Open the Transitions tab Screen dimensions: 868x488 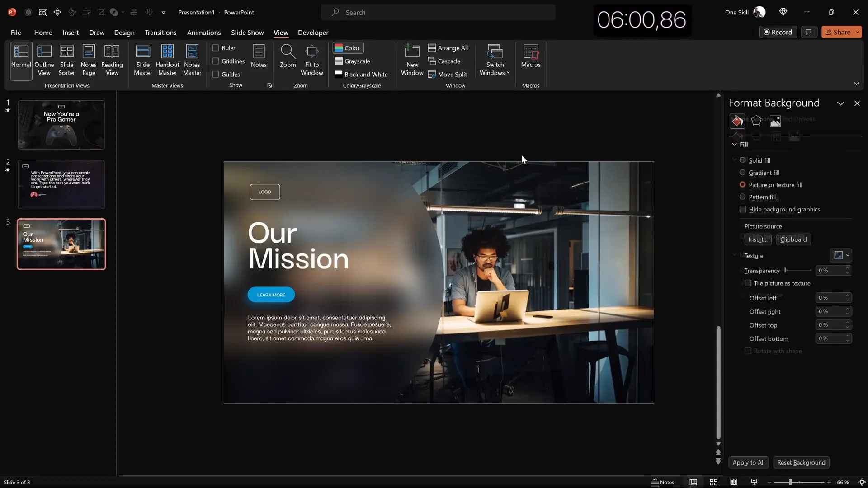[160, 33]
